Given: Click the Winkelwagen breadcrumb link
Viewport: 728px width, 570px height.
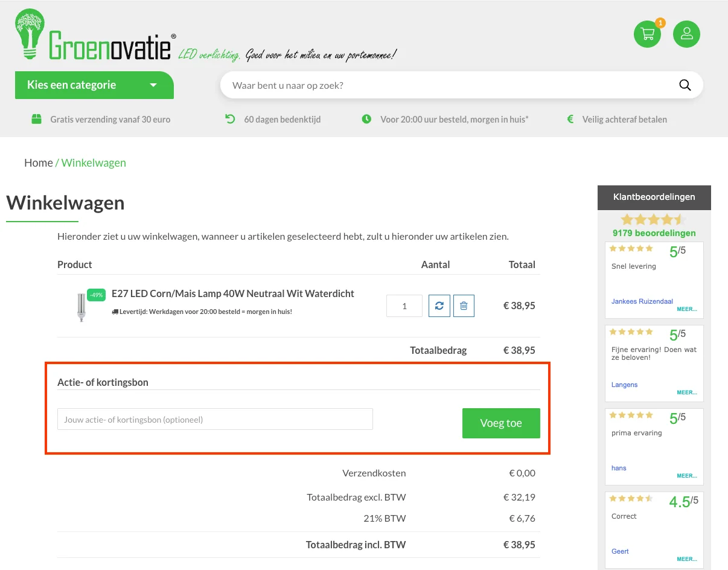Looking at the screenshot, I should pyautogui.click(x=93, y=162).
